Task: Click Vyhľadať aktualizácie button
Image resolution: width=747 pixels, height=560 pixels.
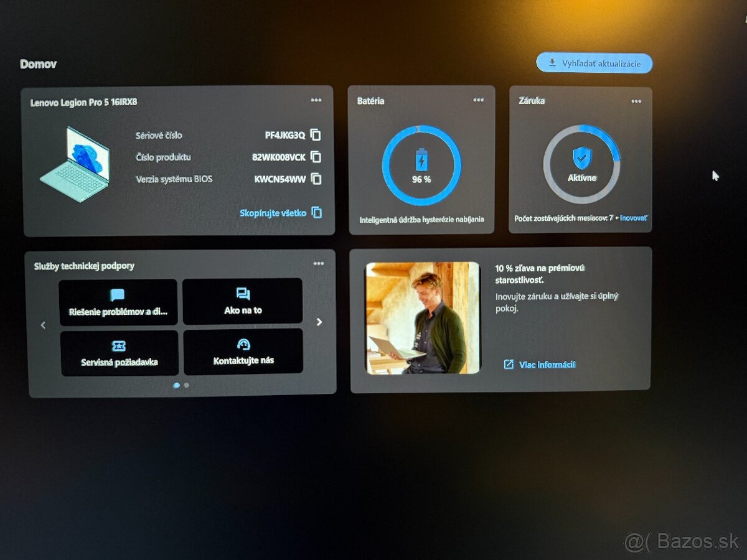Action: click(594, 63)
